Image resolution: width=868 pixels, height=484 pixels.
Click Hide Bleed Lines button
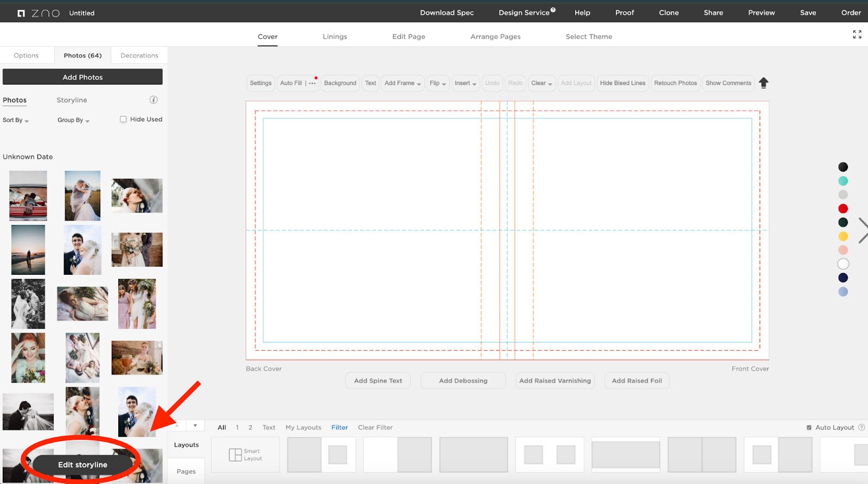click(x=623, y=83)
